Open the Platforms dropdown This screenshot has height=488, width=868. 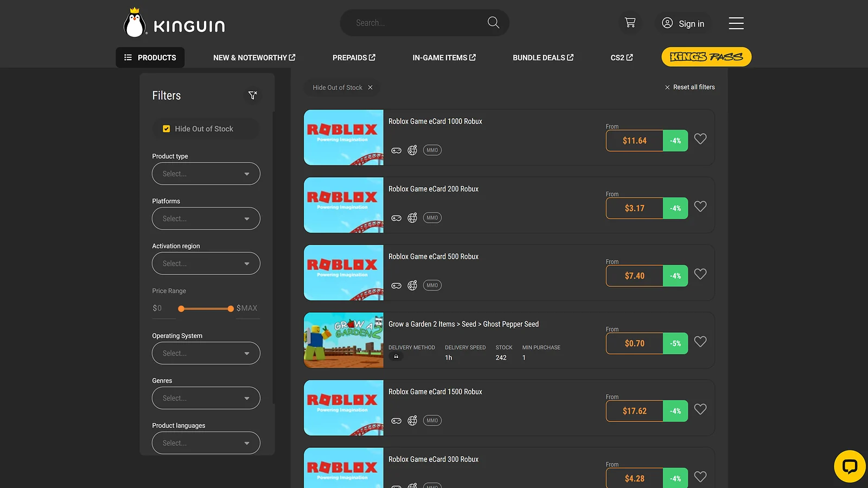coord(206,219)
